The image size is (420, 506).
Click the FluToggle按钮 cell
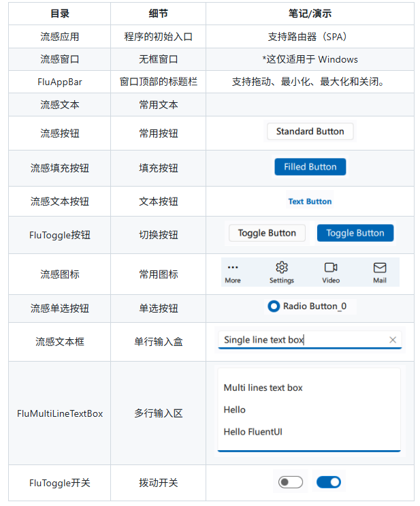pos(60,234)
